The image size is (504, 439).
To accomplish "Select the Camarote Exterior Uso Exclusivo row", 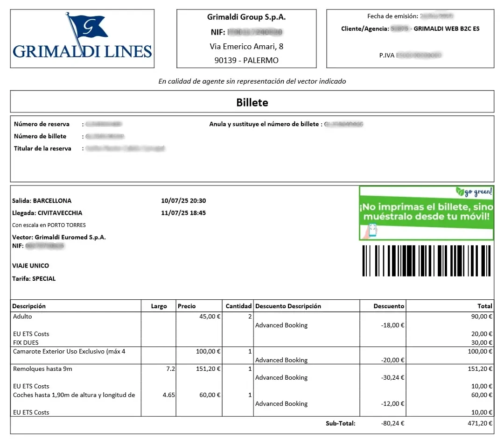I will (x=252, y=355).
